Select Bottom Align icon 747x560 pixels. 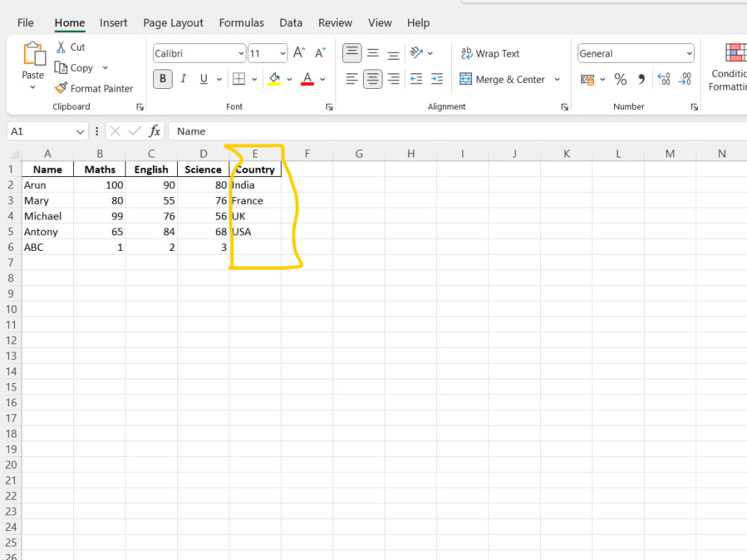point(394,53)
